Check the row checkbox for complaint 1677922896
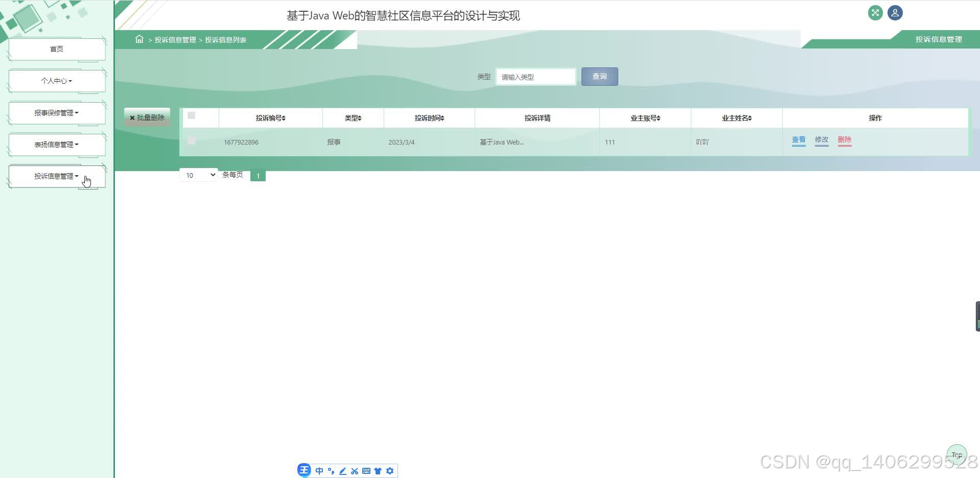980x478 pixels. (x=192, y=141)
